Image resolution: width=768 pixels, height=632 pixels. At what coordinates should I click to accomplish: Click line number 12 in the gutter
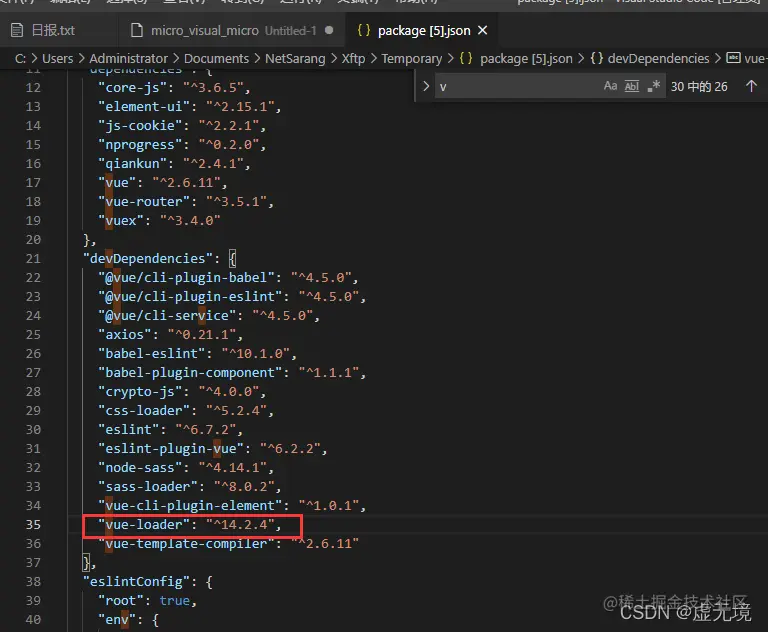point(33,88)
